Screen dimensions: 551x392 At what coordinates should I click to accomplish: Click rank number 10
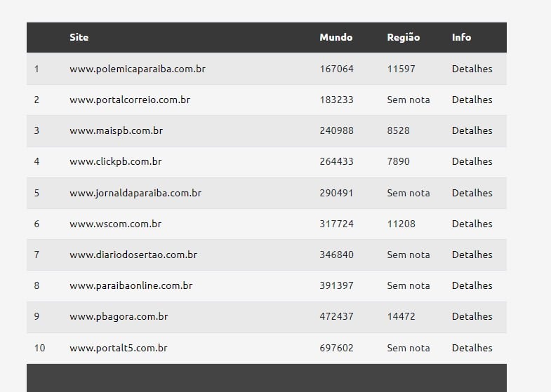point(40,348)
